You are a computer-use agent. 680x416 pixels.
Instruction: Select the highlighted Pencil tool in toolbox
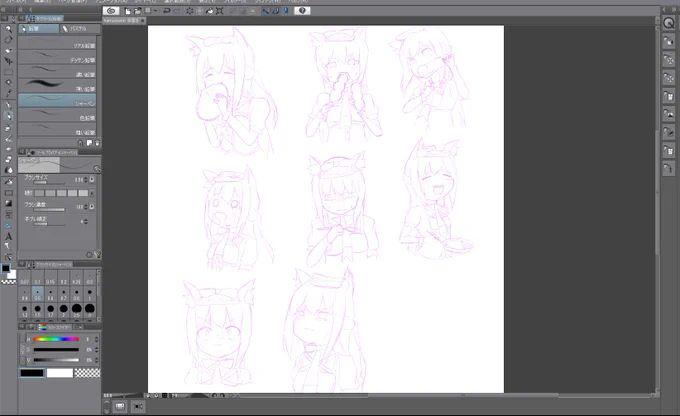[8, 116]
